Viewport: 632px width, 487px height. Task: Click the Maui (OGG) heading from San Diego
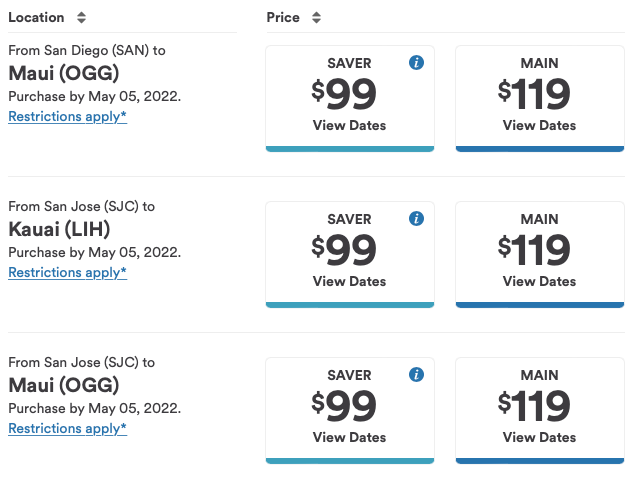pos(63,73)
